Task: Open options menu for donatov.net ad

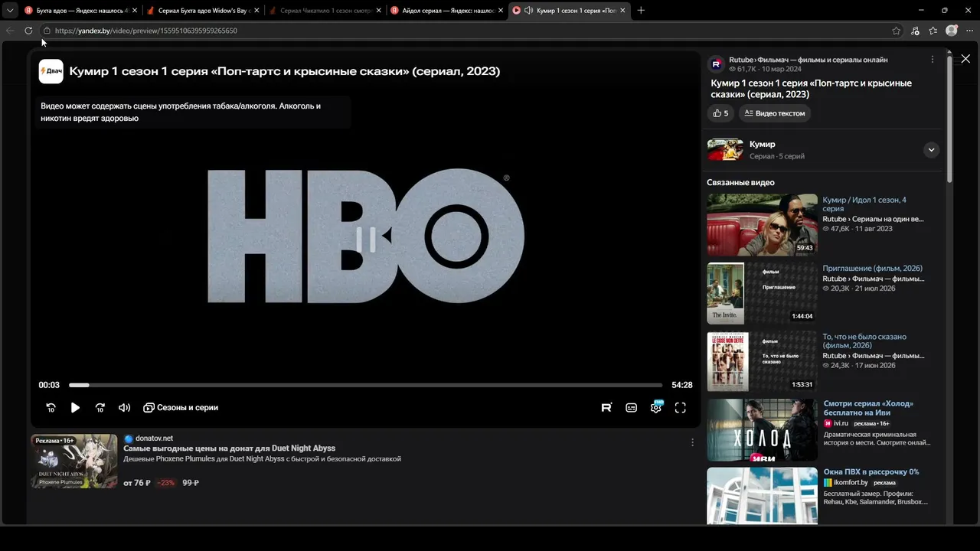Action: 692,442
